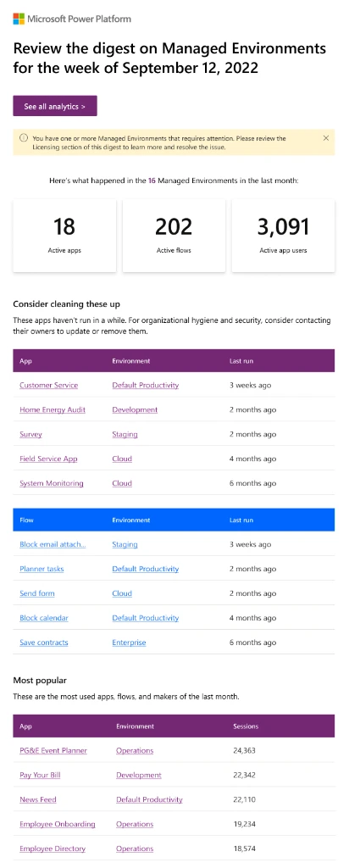Open See all analytics button
This screenshot has width=349, height=868.
coord(55,106)
